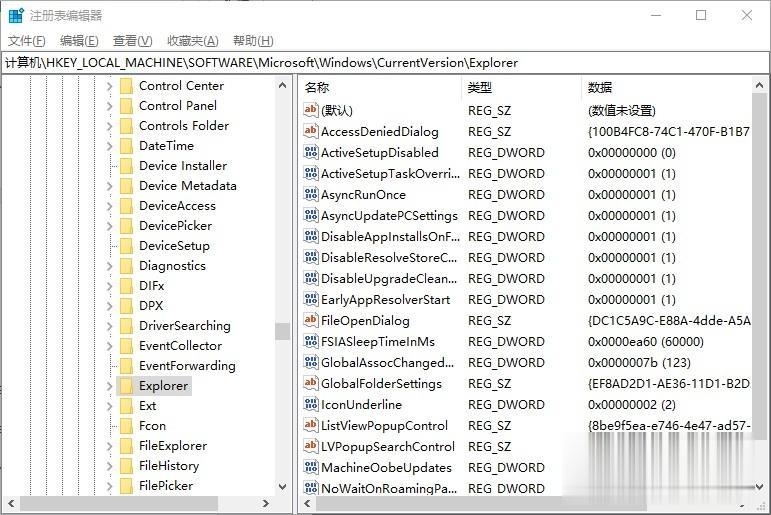Select the DeviceSetup tree key

pos(174,245)
